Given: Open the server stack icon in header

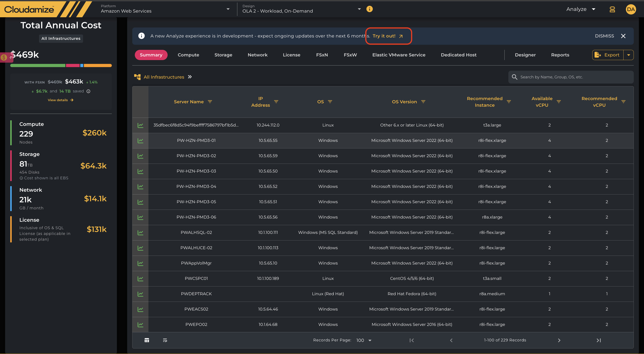Looking at the screenshot, I should point(612,9).
